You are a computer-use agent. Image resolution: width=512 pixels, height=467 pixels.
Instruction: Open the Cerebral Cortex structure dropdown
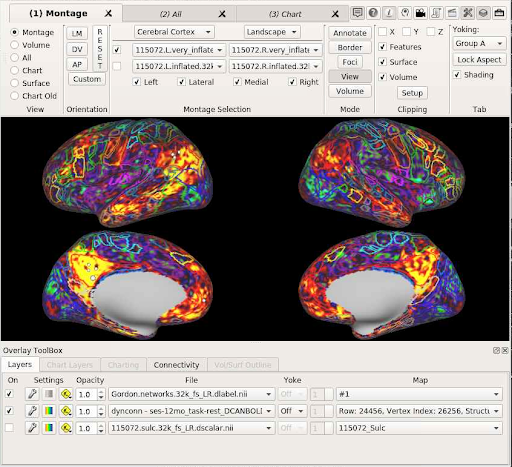click(174, 32)
